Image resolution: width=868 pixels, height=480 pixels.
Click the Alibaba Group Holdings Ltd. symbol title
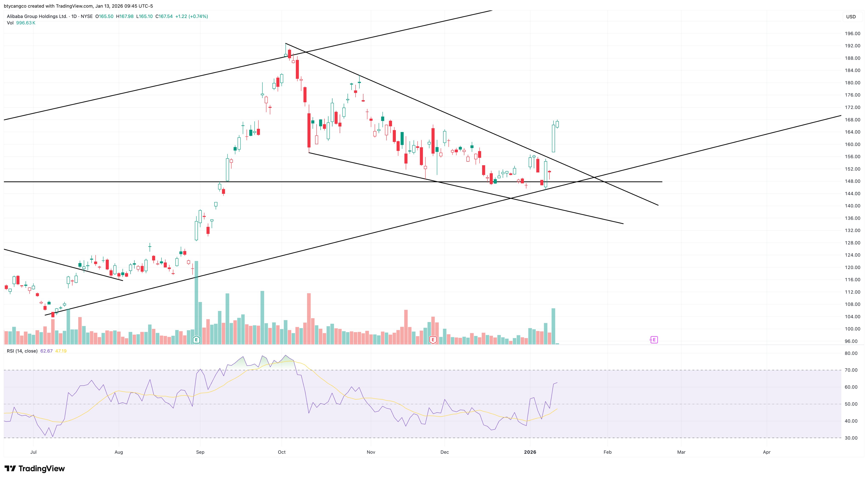(37, 16)
